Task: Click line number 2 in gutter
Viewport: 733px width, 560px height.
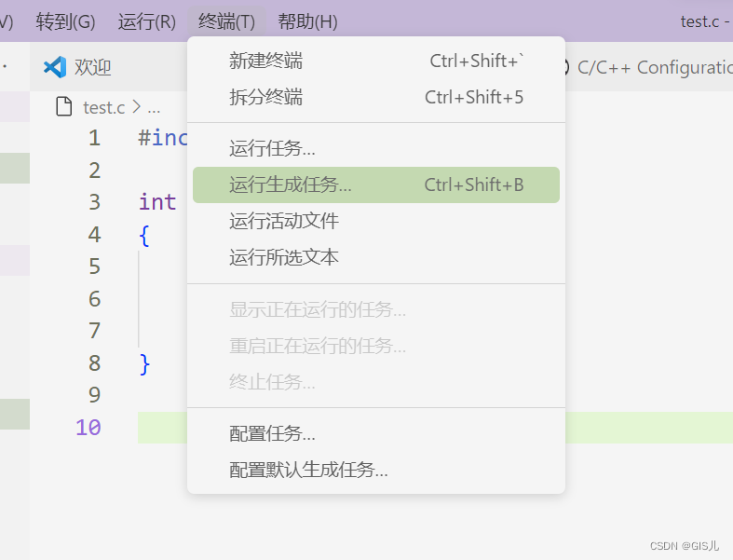Action: tap(94, 171)
